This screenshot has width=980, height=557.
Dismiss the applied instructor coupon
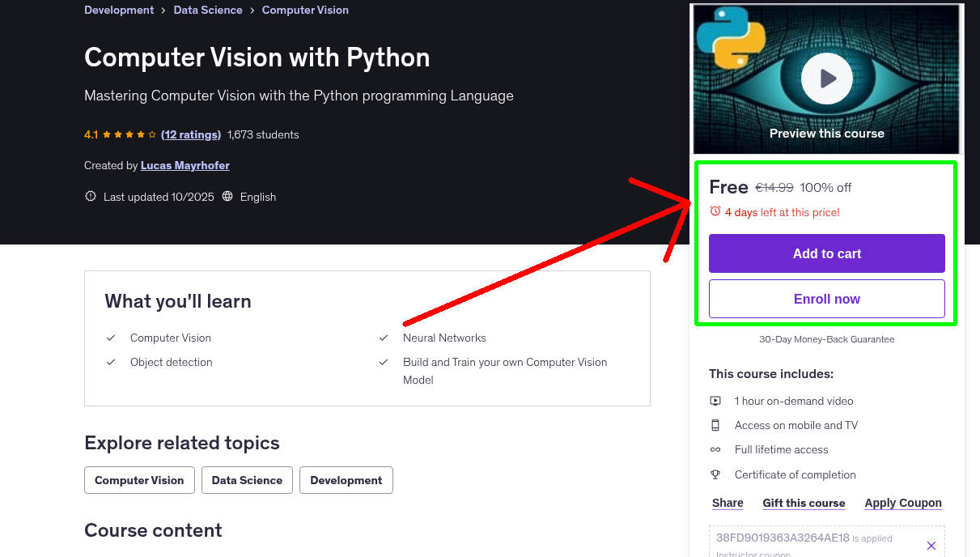tap(931, 545)
